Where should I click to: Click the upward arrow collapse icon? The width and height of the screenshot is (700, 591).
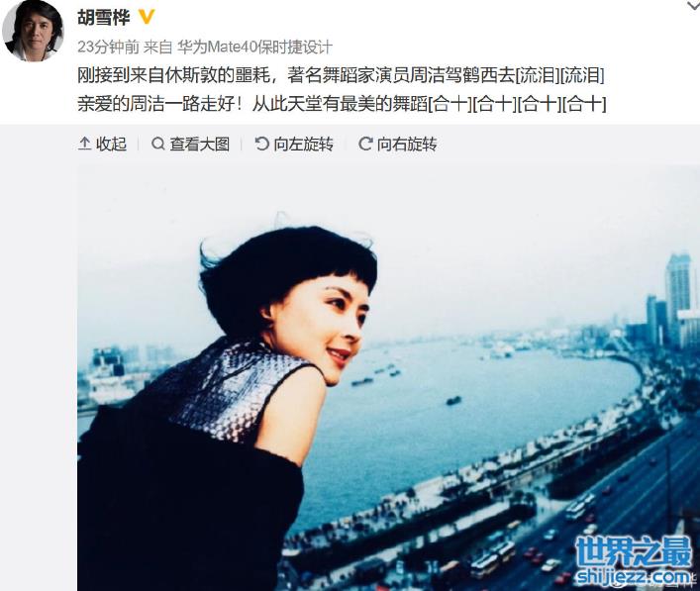click(84, 144)
